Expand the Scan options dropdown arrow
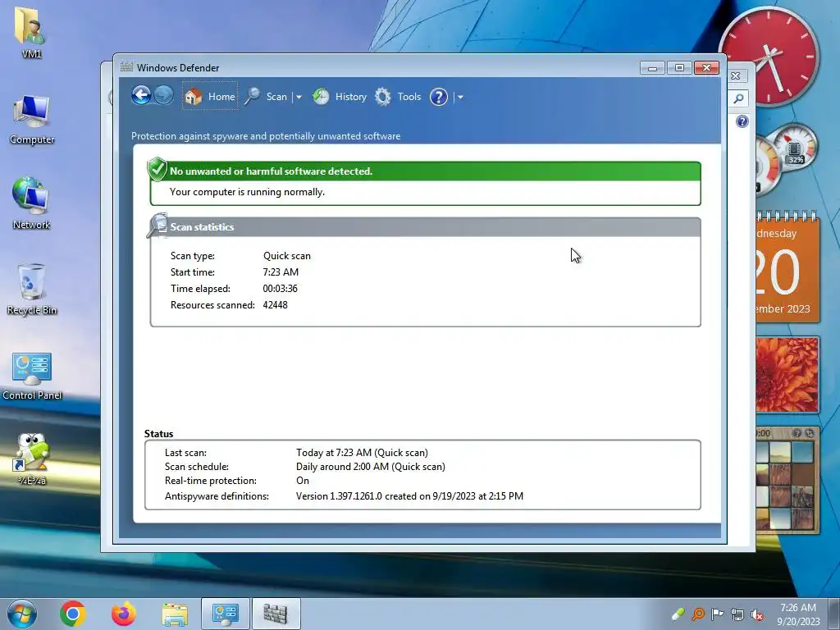 (x=299, y=97)
